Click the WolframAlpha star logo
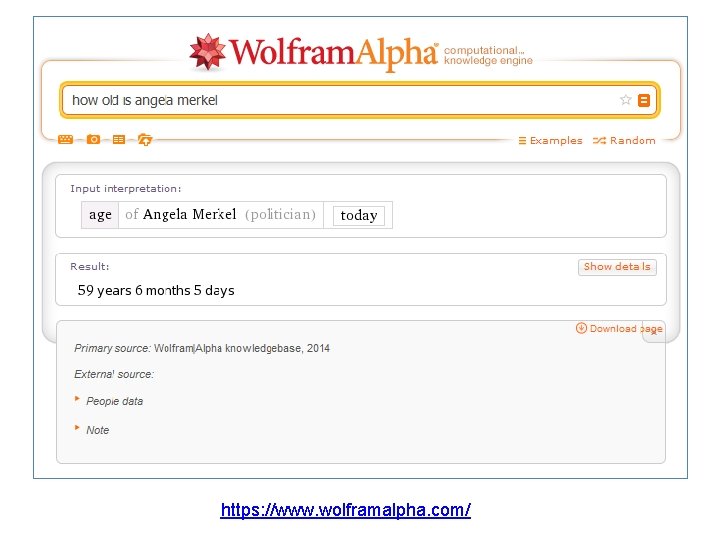 click(208, 52)
